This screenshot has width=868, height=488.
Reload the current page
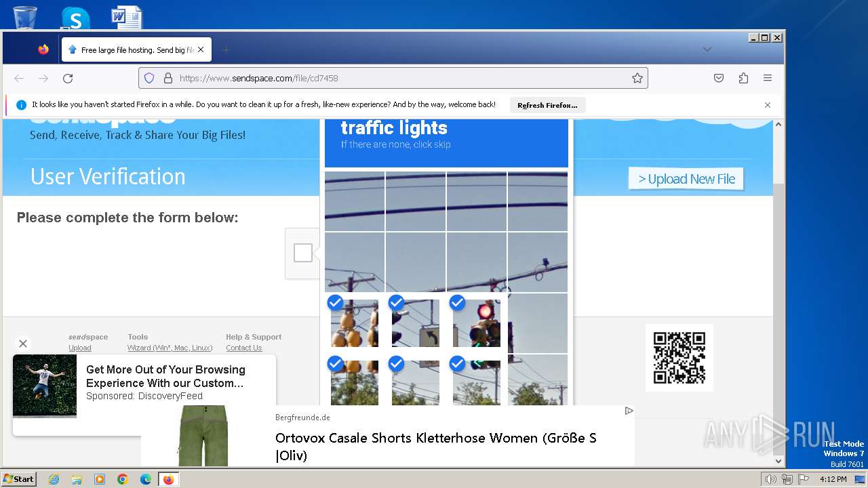(68, 78)
